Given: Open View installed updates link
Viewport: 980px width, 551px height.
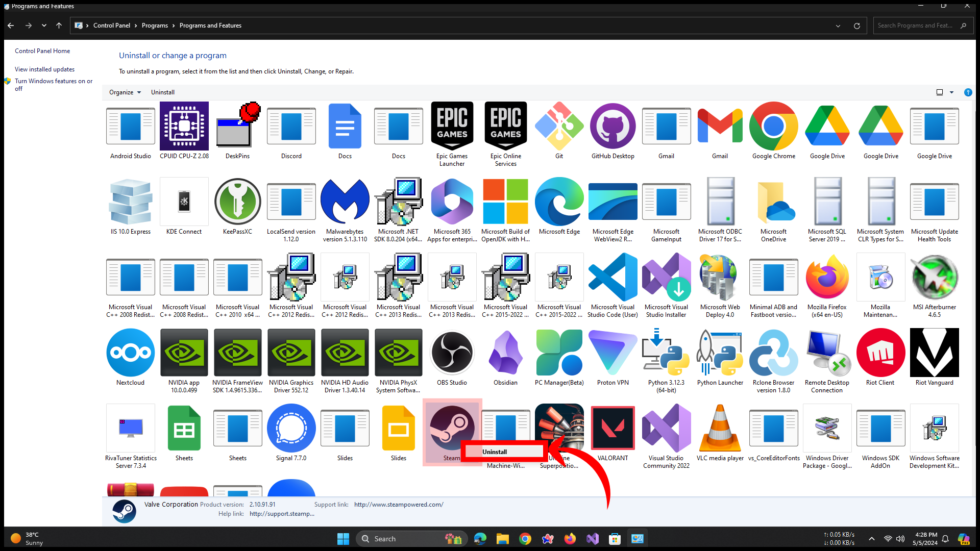Looking at the screenshot, I should tap(44, 69).
